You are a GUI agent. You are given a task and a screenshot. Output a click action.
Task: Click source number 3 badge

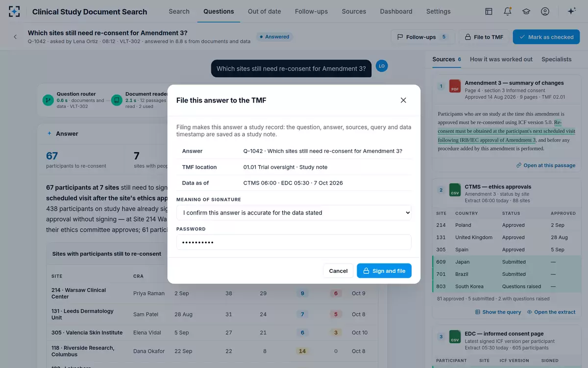441,337
